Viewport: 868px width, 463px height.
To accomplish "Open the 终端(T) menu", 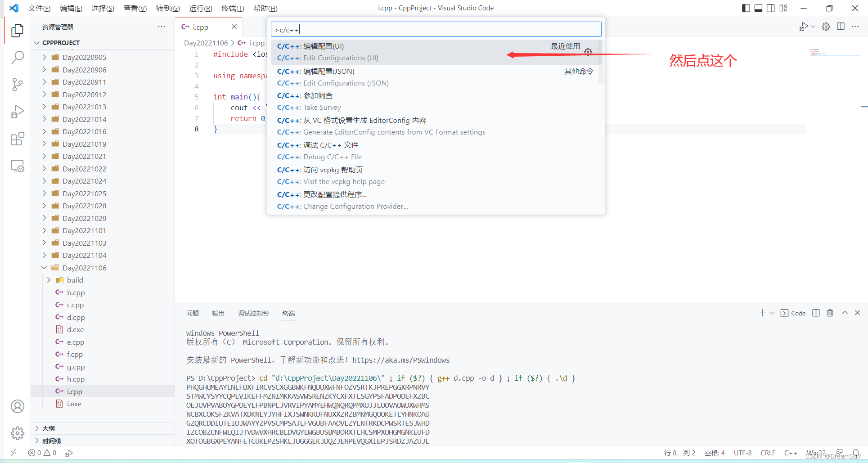I will click(233, 8).
